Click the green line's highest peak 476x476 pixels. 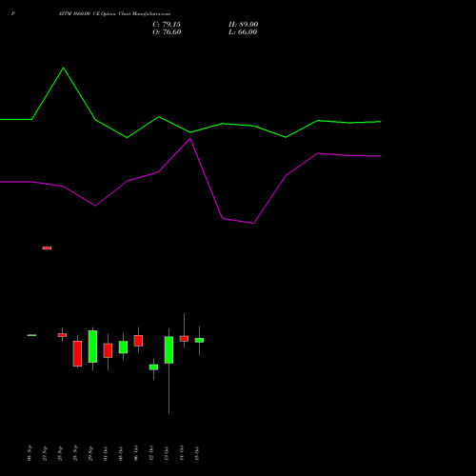click(x=64, y=68)
